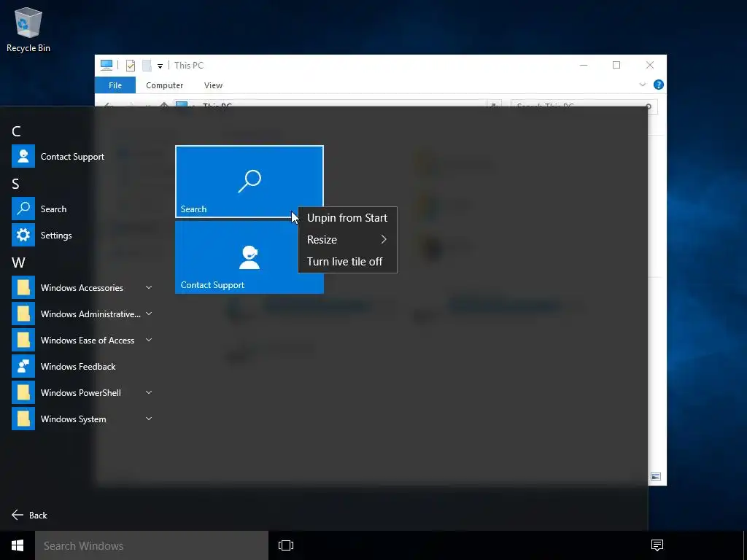Click the Windows System label
The image size is (747, 560).
point(74,419)
